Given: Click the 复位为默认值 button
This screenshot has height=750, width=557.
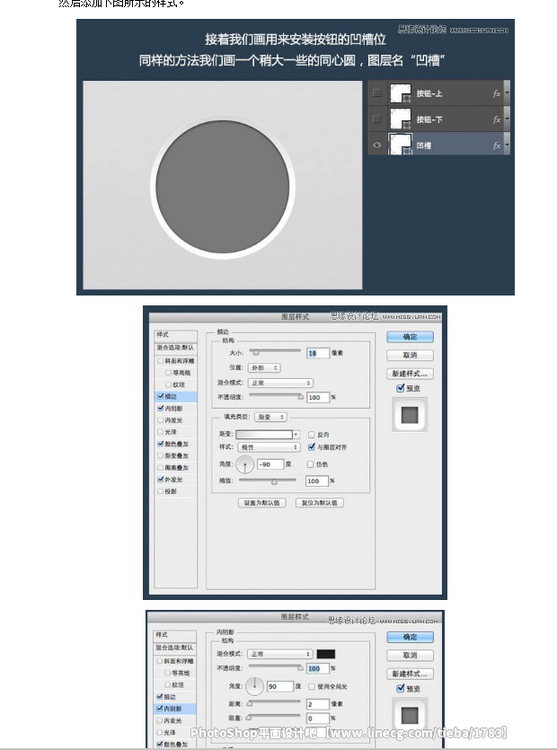Looking at the screenshot, I should click(x=319, y=503).
